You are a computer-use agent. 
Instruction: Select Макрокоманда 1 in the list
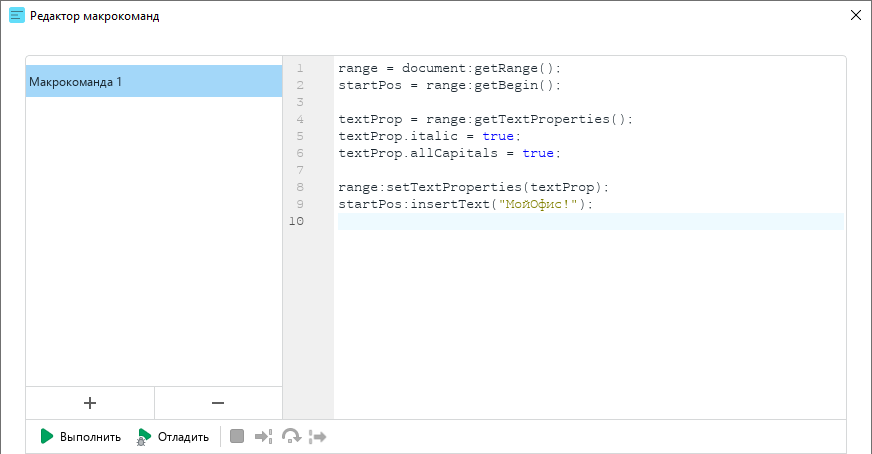point(154,81)
